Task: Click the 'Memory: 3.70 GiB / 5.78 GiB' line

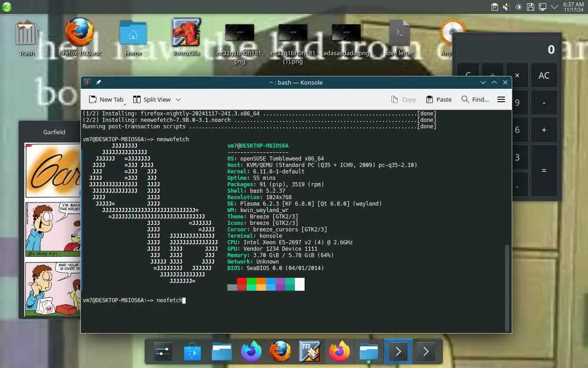Action: [280, 255]
